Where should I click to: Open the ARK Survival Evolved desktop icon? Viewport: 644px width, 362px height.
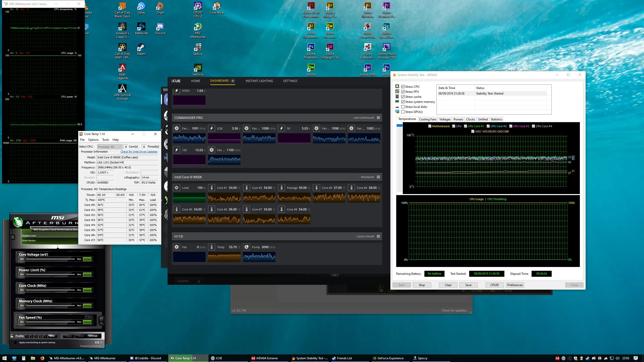click(x=122, y=92)
